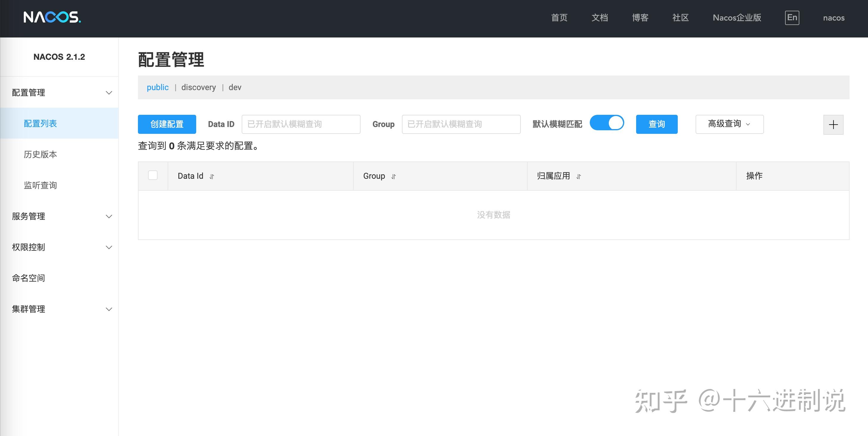Select the discovery namespace tab
Image resolution: width=868 pixels, height=436 pixels.
[x=199, y=87]
